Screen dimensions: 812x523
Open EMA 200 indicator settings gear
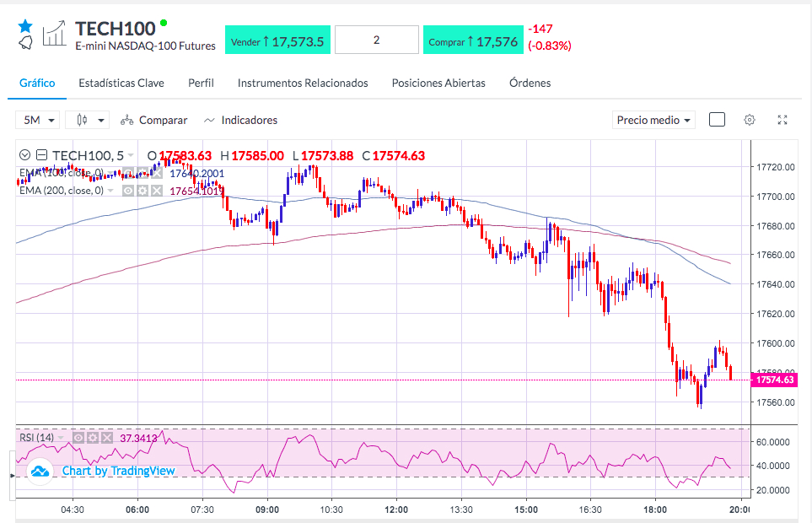[143, 191]
